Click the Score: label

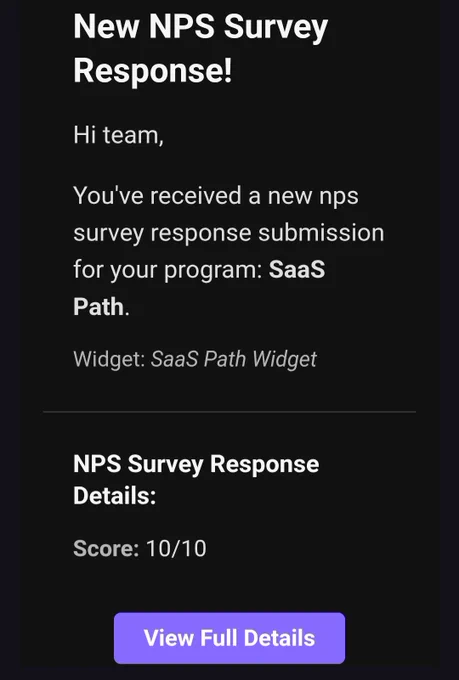click(x=106, y=548)
